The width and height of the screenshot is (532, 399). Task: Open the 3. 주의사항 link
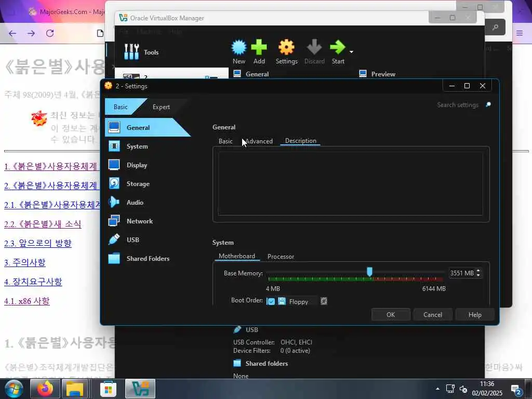[25, 262]
